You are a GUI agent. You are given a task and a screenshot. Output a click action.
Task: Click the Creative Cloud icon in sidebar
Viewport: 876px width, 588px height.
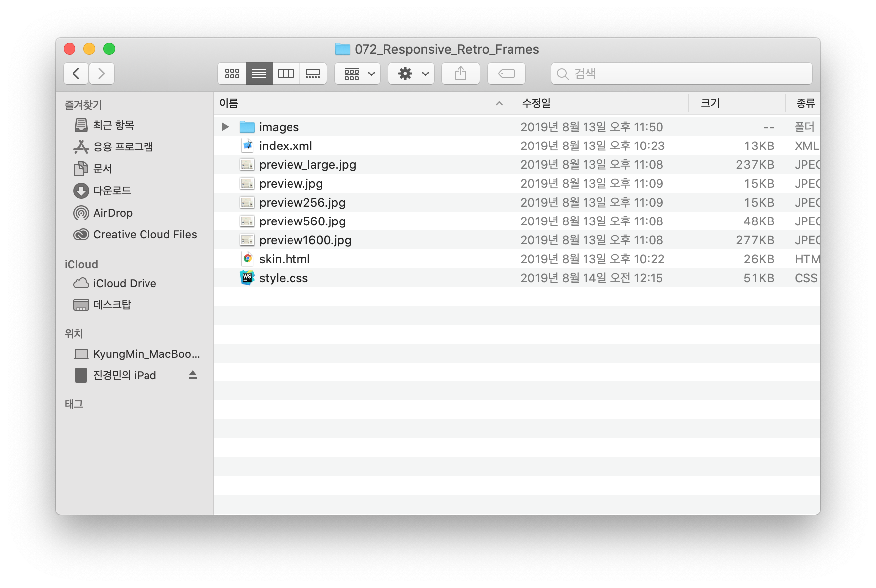click(x=81, y=234)
